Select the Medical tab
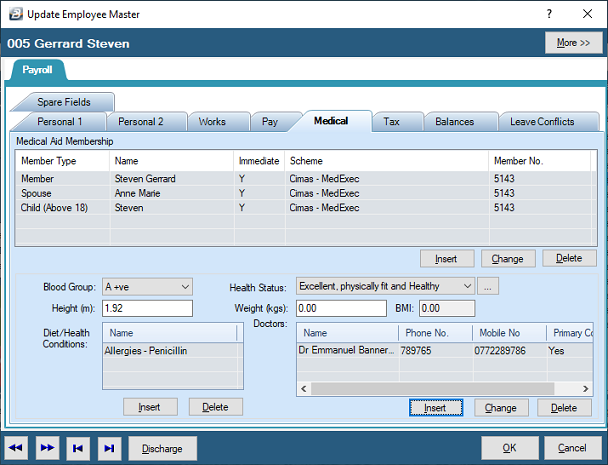 coord(331,121)
